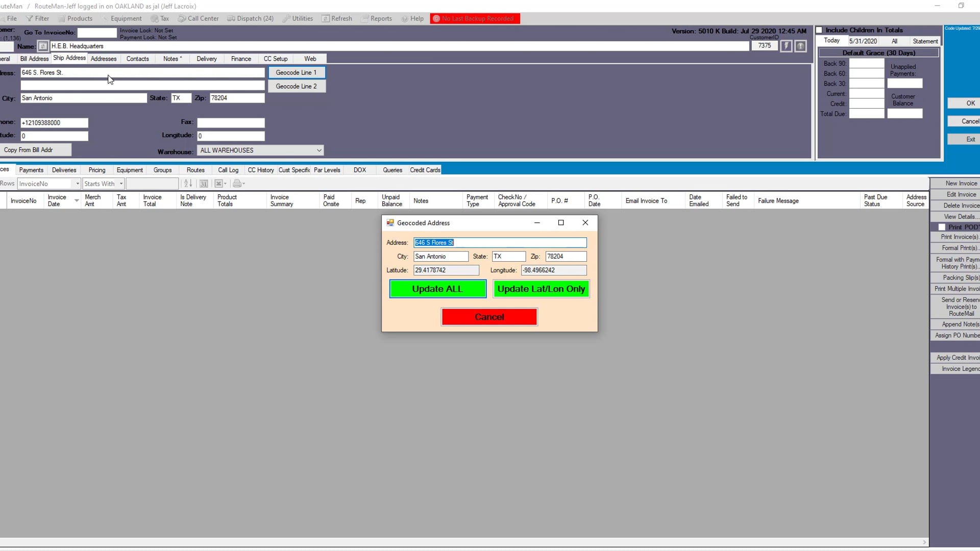The width and height of the screenshot is (980, 551).
Task: Click the Update Lat/Lon Only button
Action: 541,289
